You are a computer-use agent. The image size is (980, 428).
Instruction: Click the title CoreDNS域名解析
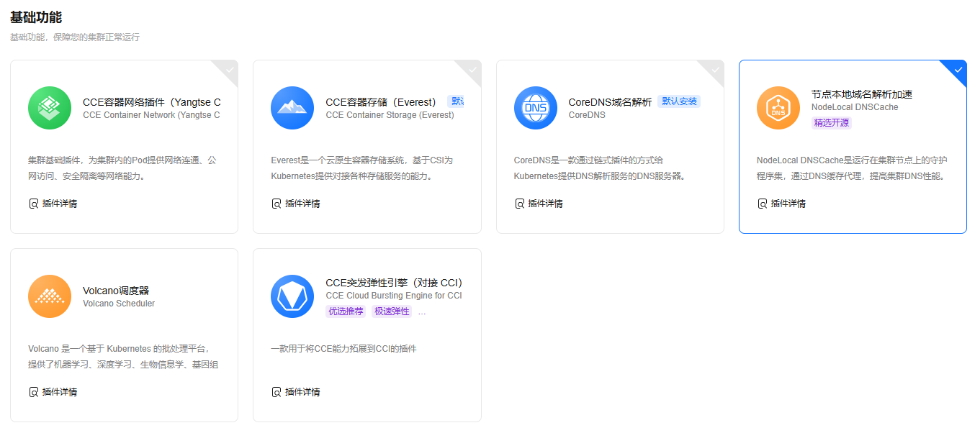point(611,102)
